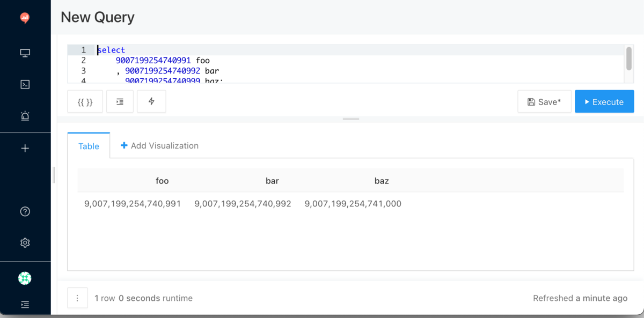Toggle live autocomplete with the lightning icon
644x318 pixels.
[x=151, y=101]
